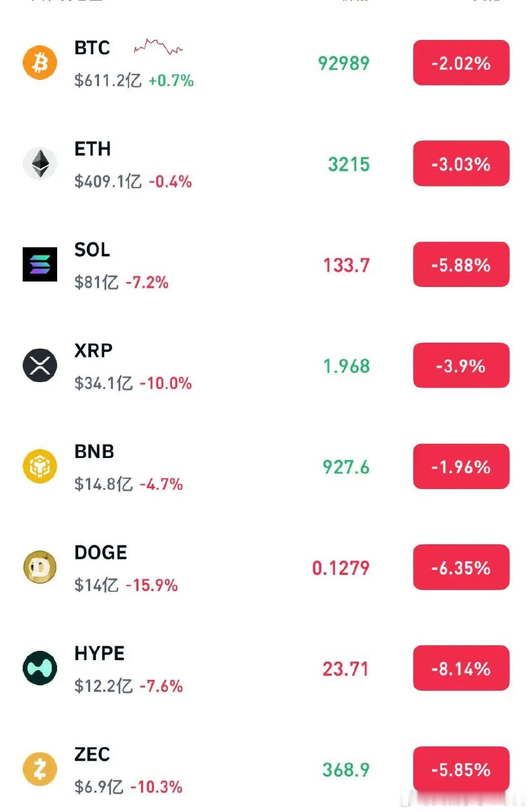Open the BTC mini sparkline chart
Image resolution: width=532 pixels, height=812 pixels.
click(158, 47)
